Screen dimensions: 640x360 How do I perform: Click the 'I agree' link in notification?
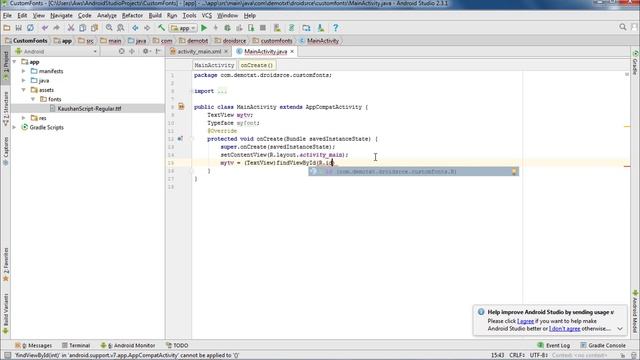(525, 321)
